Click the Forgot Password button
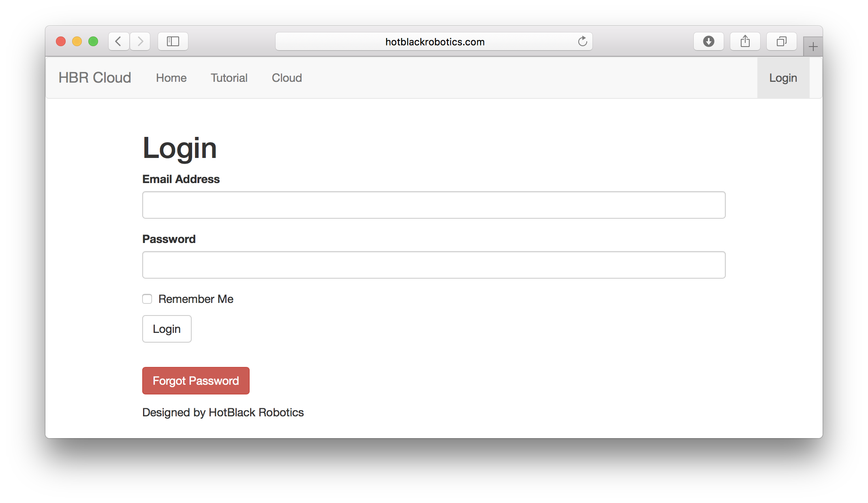Image resolution: width=868 pixels, height=503 pixels. [x=195, y=380]
